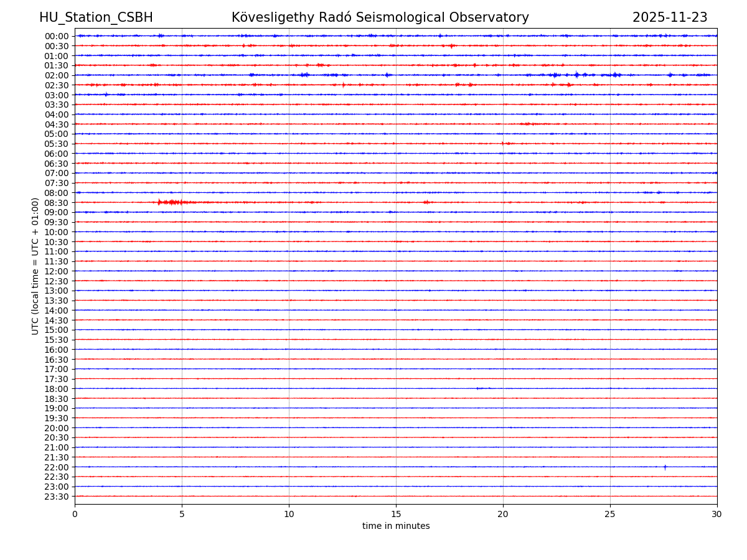Click the x-axis tick label 15
This screenshot has height=560, width=747.
[x=396, y=515]
